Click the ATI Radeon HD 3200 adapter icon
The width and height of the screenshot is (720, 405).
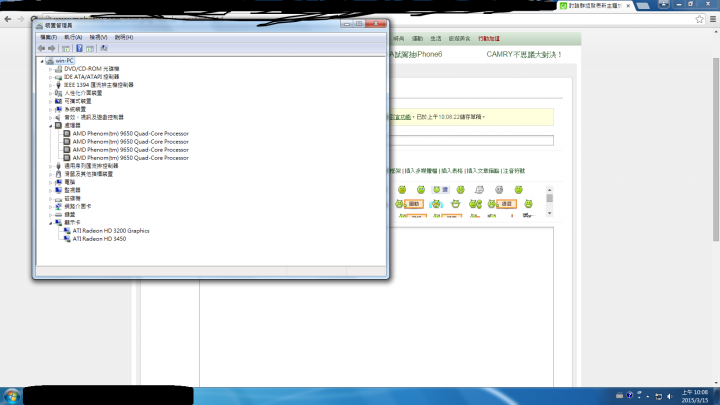click(x=67, y=231)
